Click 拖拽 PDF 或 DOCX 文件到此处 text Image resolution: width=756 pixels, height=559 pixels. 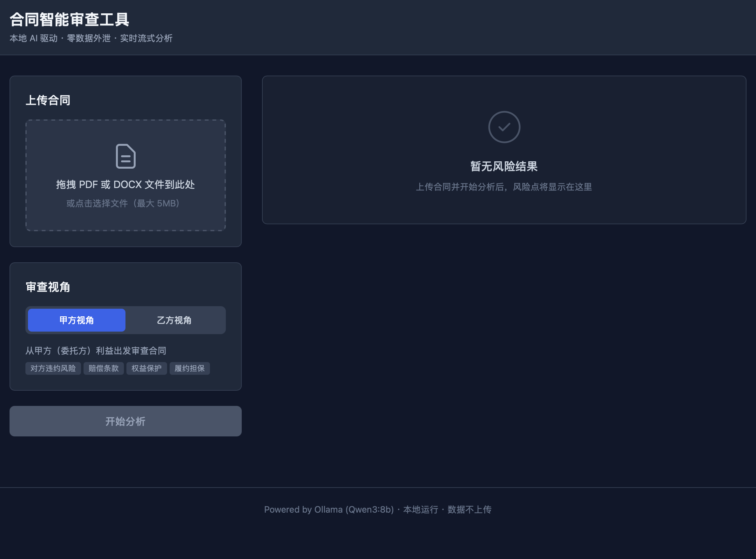point(125,185)
